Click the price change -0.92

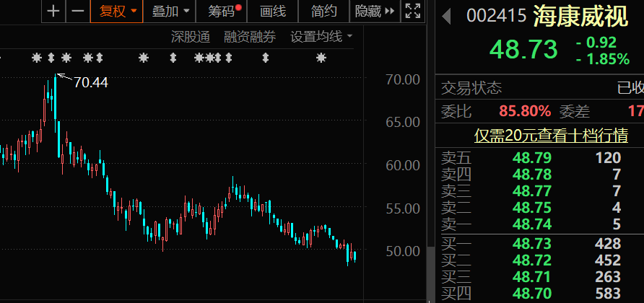596,43
